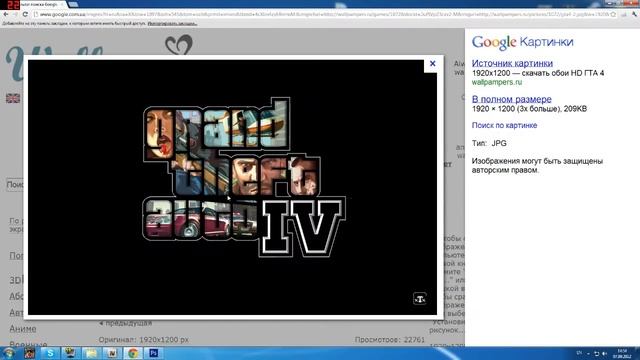640x360 pixels.
Task: Click the UK flag language icon
Action: point(13,98)
